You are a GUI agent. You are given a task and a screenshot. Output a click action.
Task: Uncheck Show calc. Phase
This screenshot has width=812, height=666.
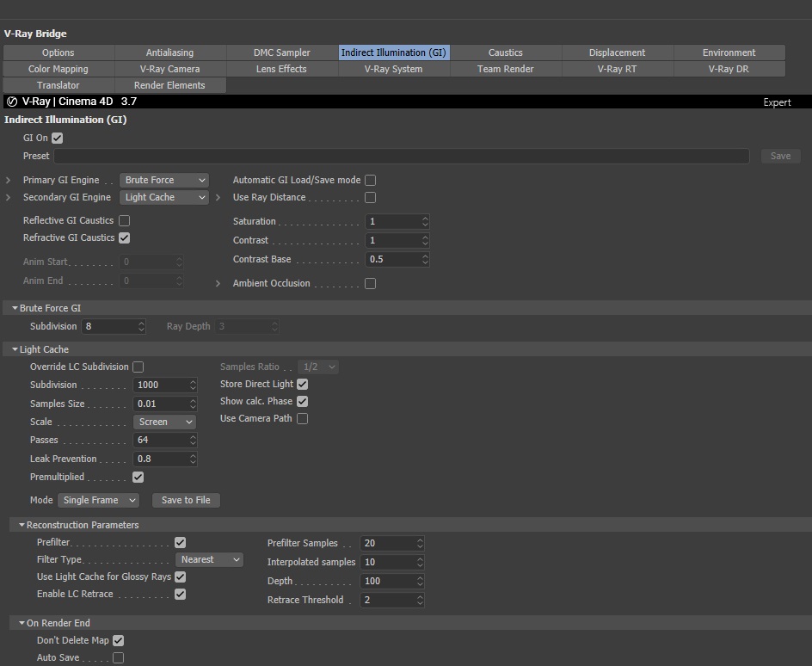point(303,401)
